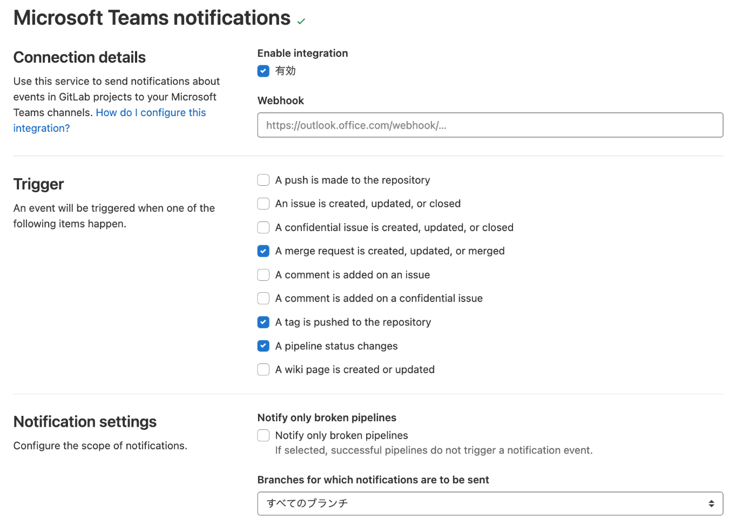
Task: Click the 'An event will be triggered' description text
Action: click(x=114, y=216)
